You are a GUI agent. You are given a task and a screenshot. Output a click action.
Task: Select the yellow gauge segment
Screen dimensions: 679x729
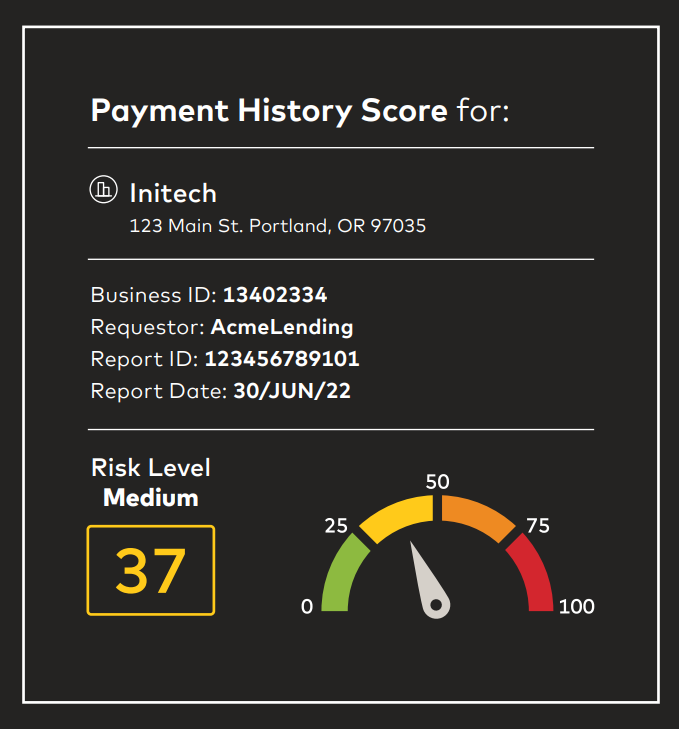(397, 515)
